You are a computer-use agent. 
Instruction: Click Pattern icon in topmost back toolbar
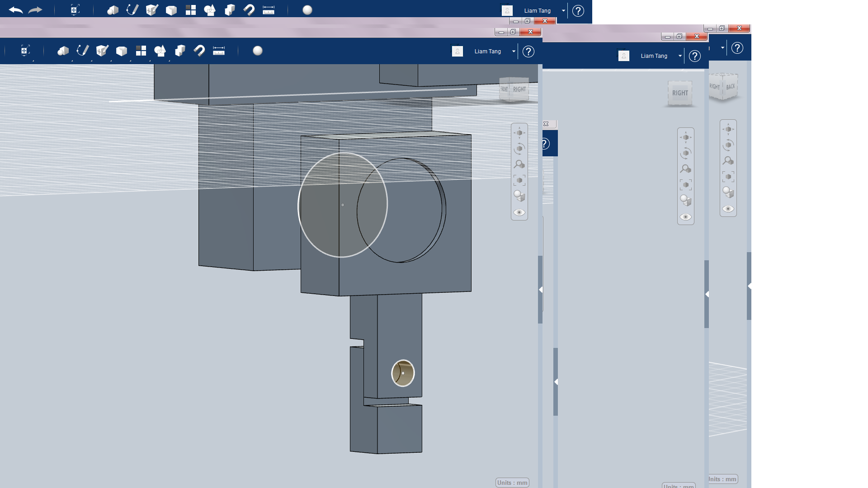tap(191, 10)
